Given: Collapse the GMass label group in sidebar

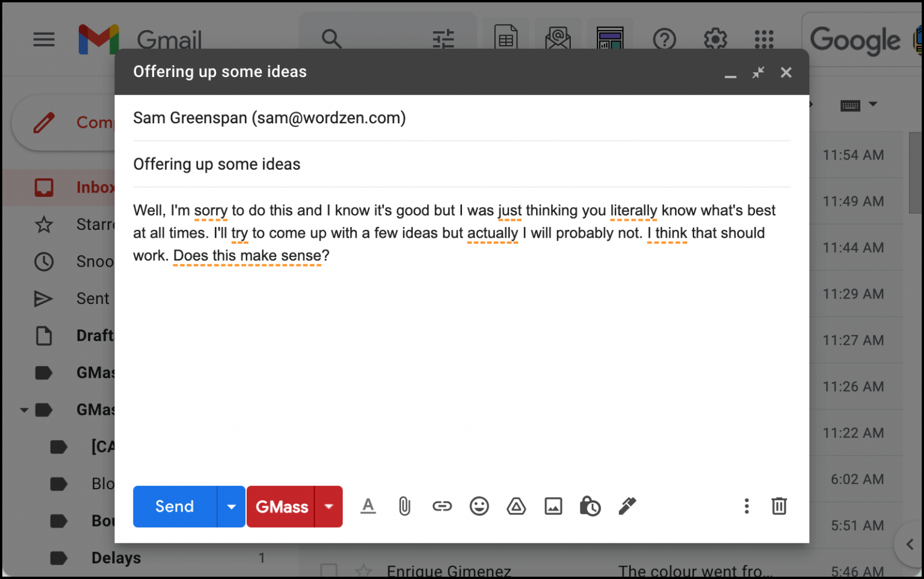Looking at the screenshot, I should point(24,410).
